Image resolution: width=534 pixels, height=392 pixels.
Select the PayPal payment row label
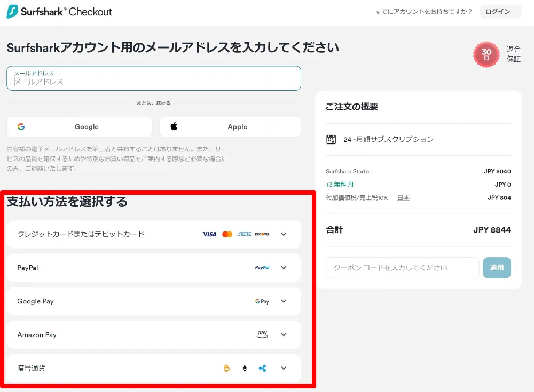28,268
